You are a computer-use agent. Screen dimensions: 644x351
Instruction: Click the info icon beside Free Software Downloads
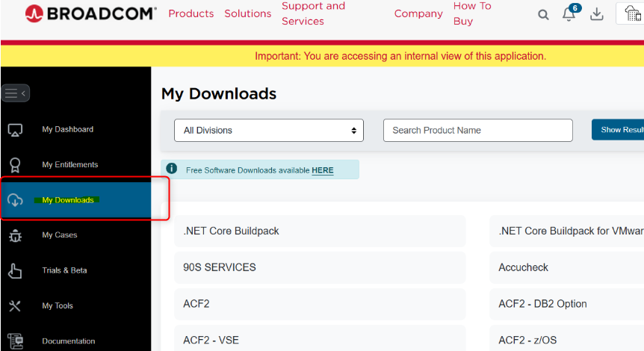tap(171, 168)
